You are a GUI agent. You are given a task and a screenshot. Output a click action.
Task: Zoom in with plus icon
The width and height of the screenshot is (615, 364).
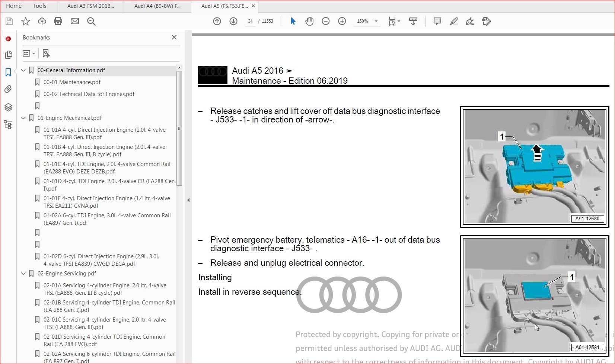pyautogui.click(x=342, y=21)
